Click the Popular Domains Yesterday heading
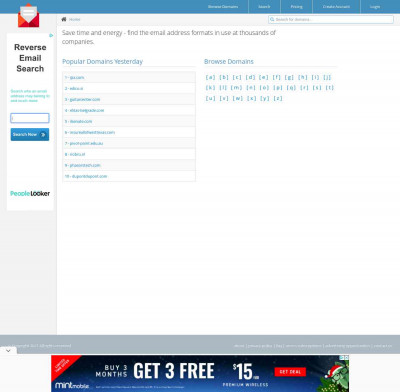Screen dimensions: 400x392 click(102, 62)
